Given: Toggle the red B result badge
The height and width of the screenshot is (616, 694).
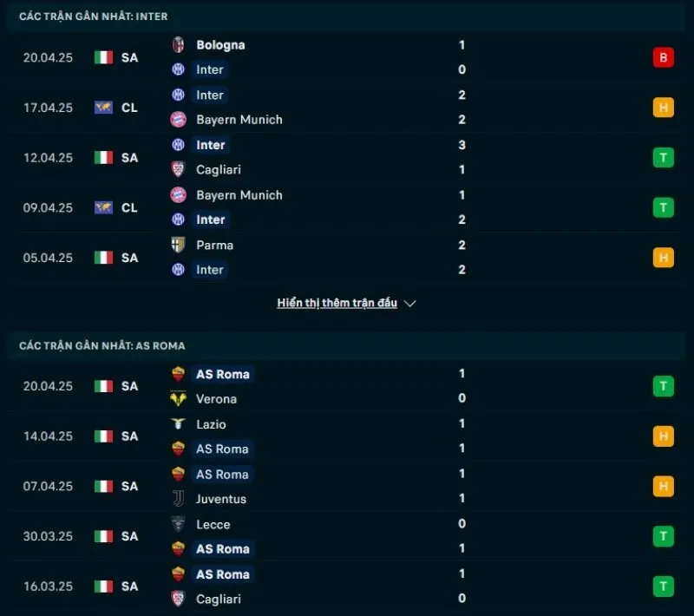Looking at the screenshot, I should point(663,56).
